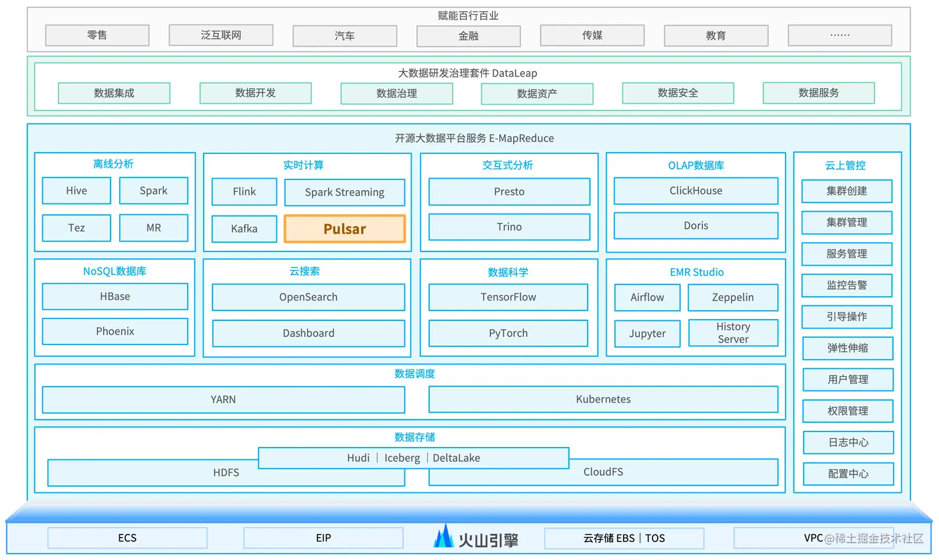Screen dimensions: 939x560
Task: Click the Hive box
Action: [76, 191]
